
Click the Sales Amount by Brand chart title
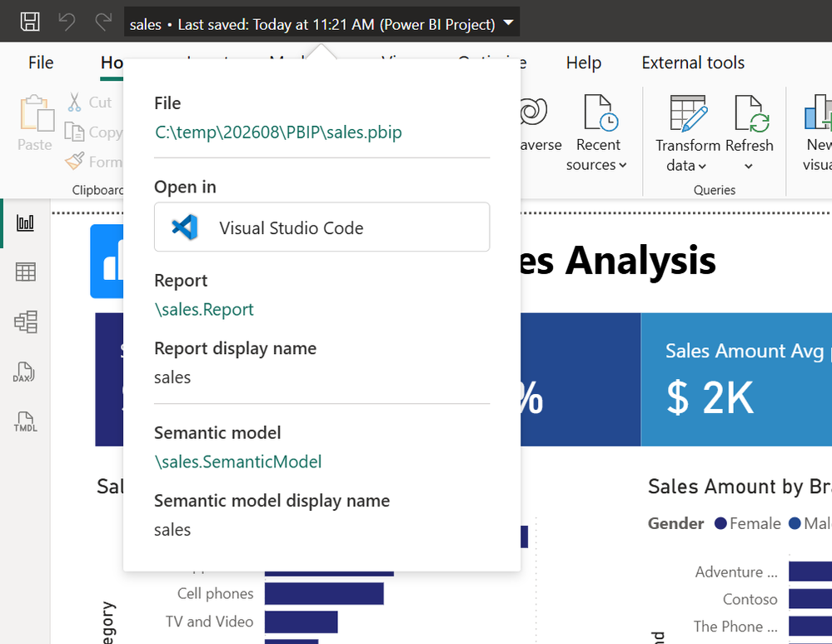tap(740, 487)
